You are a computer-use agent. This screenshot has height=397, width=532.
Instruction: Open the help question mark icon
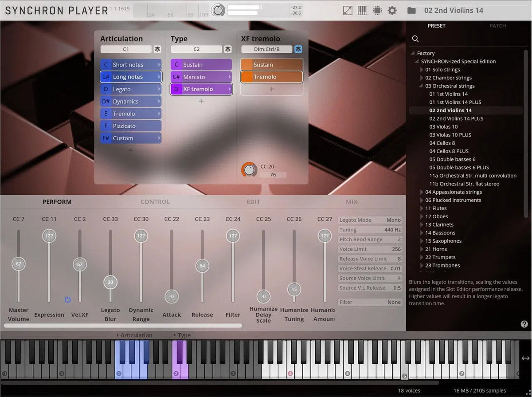click(524, 324)
